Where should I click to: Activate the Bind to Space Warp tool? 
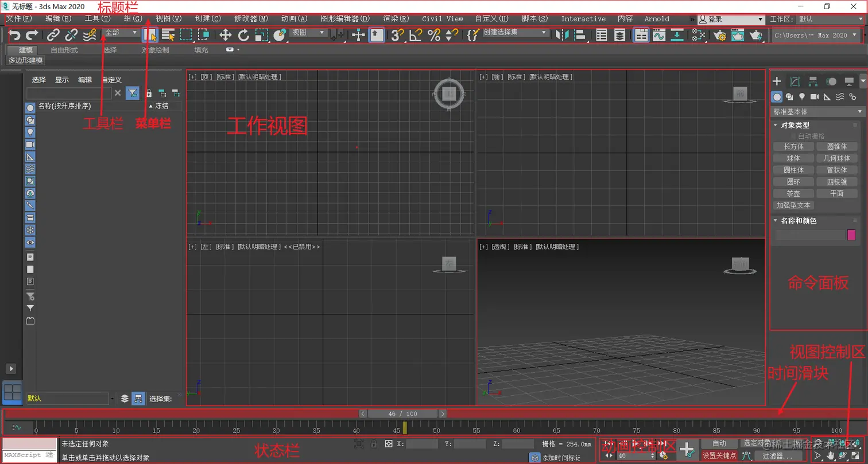(x=90, y=36)
